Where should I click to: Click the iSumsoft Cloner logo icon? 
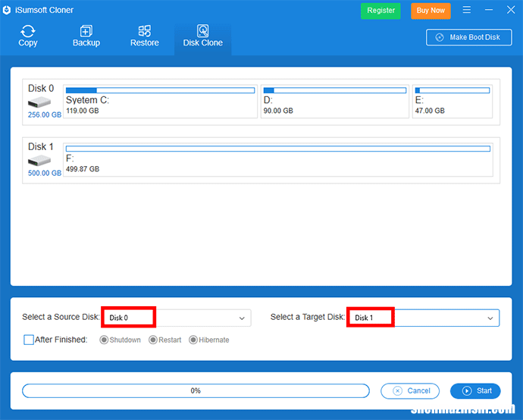[7, 10]
